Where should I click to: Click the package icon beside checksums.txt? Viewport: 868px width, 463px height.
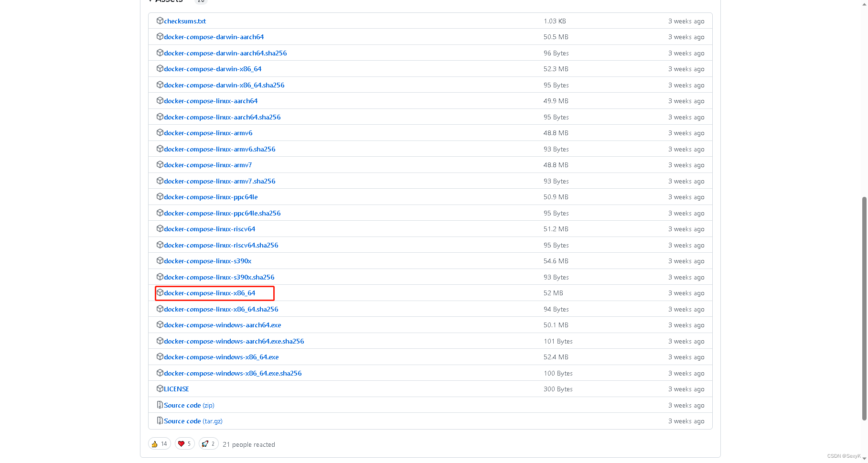point(160,21)
